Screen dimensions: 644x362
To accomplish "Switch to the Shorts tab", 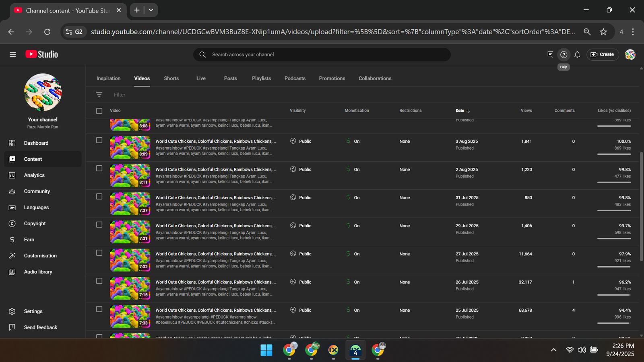I will click(x=171, y=78).
